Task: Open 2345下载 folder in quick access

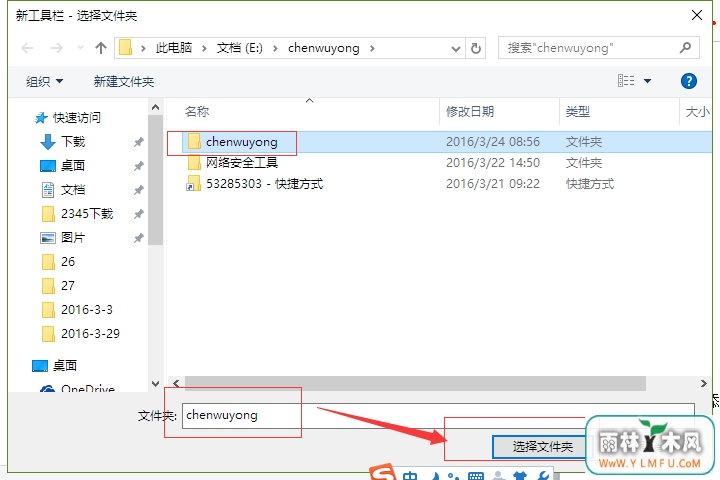Action: pos(87,214)
